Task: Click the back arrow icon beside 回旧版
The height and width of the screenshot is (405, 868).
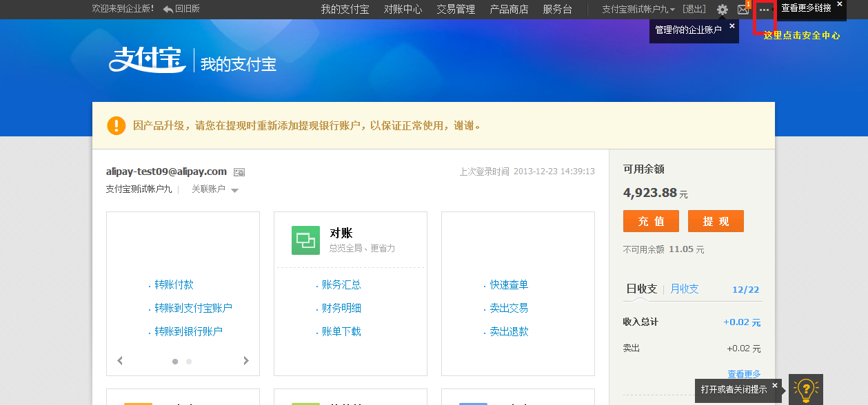Action: point(168,9)
